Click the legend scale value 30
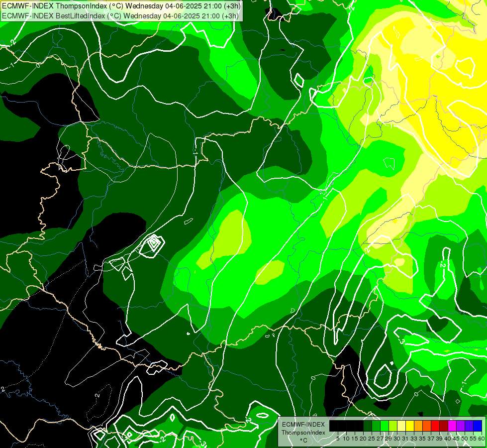 (x=397, y=439)
